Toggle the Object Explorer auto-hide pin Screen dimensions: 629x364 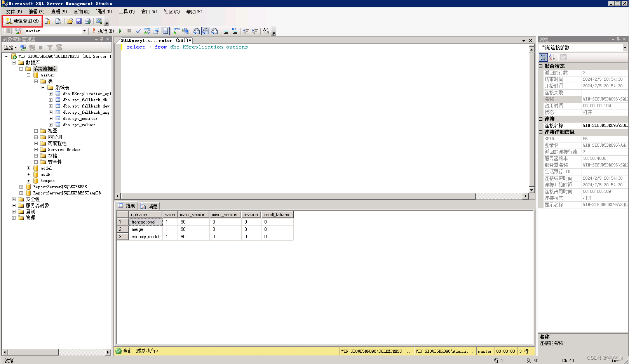tap(101, 39)
